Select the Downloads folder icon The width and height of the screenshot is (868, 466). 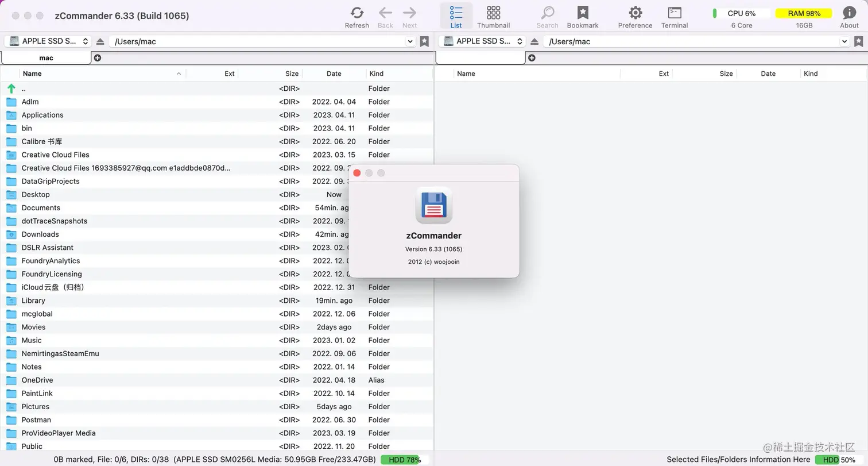click(11, 234)
